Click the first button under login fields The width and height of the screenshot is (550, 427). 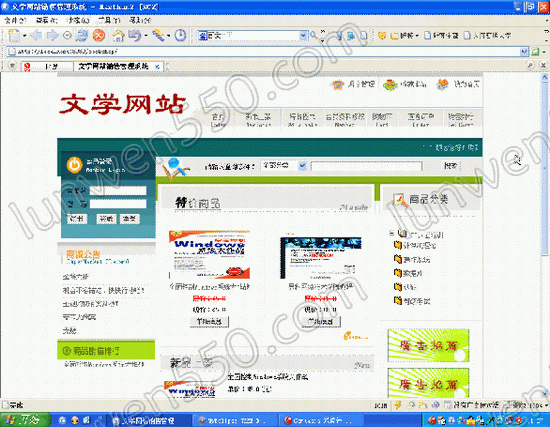click(x=77, y=219)
